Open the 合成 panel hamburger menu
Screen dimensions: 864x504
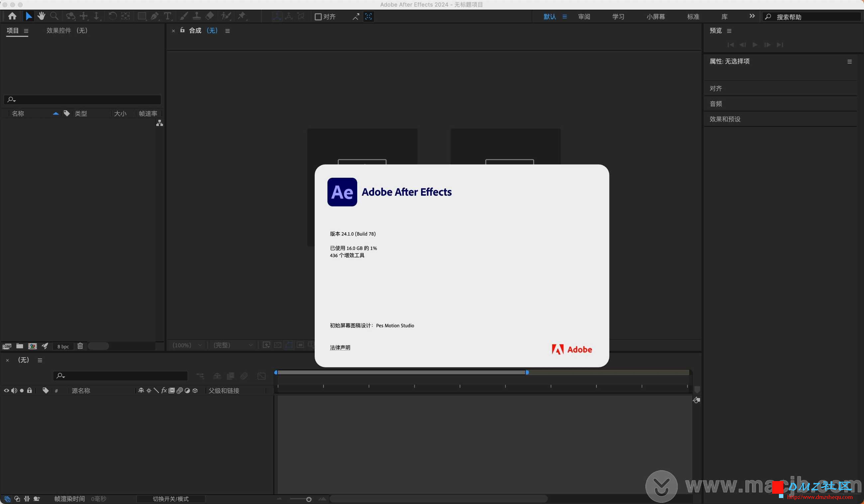pyautogui.click(x=227, y=31)
